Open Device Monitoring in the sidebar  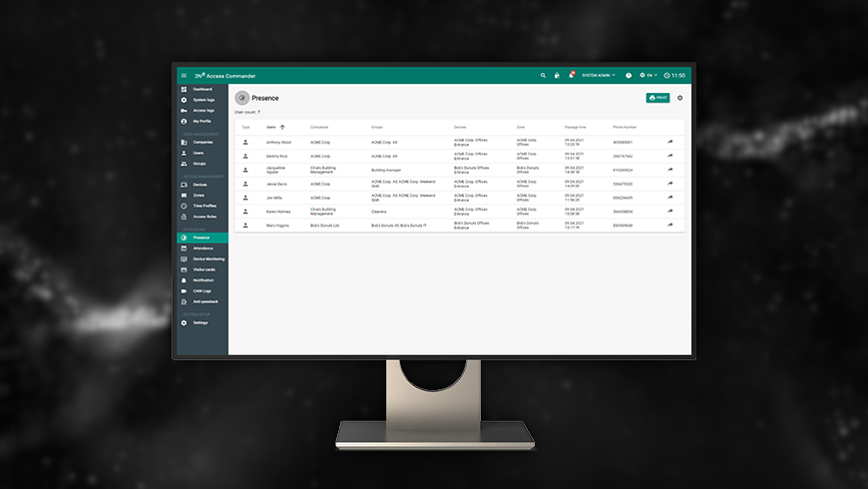click(209, 258)
